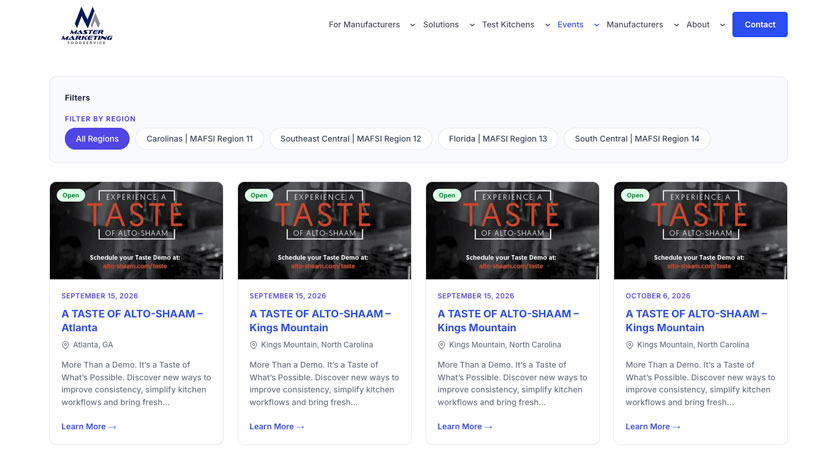Click the Atlanta, GA location text
Image resolution: width=840 pixels, height=455 pixels.
pos(93,345)
